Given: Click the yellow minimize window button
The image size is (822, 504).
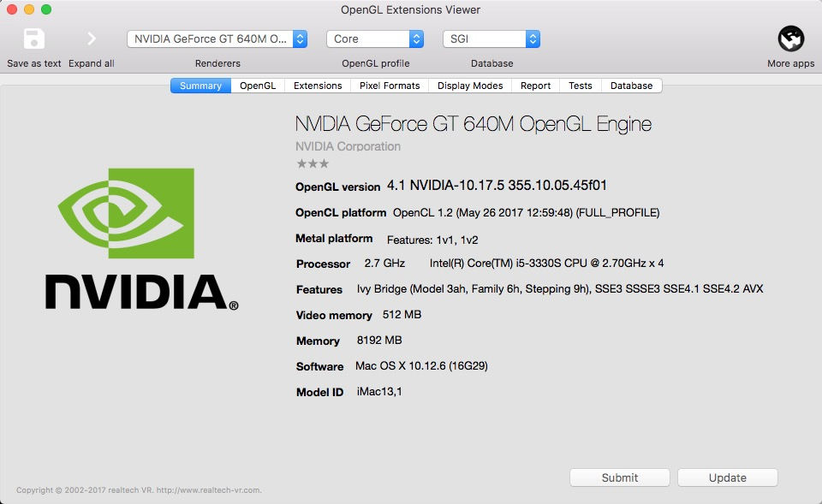Looking at the screenshot, I should [x=29, y=9].
